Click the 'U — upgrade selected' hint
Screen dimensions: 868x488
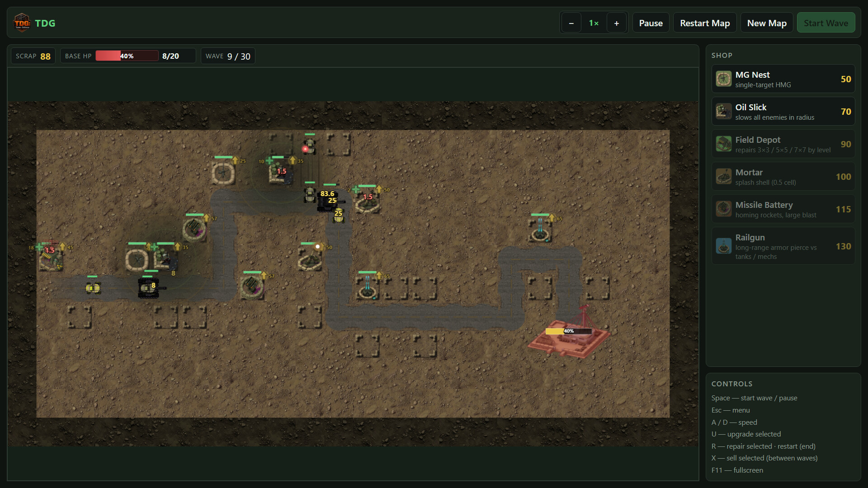(746, 434)
